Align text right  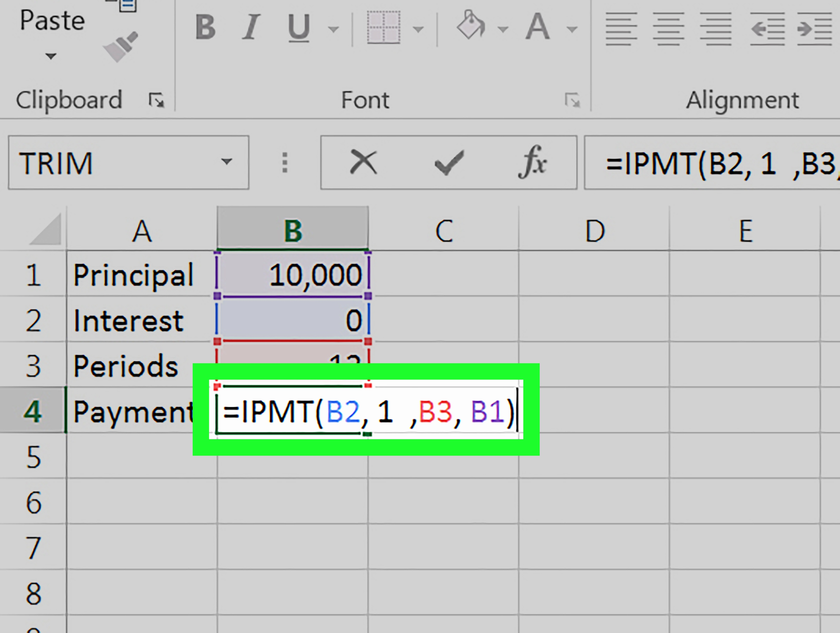(716, 29)
